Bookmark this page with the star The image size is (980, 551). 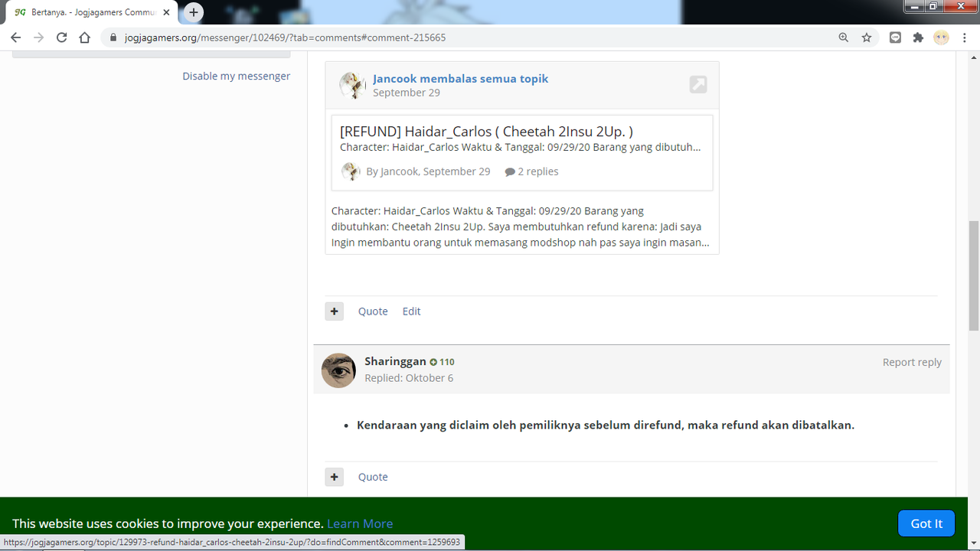tap(866, 37)
